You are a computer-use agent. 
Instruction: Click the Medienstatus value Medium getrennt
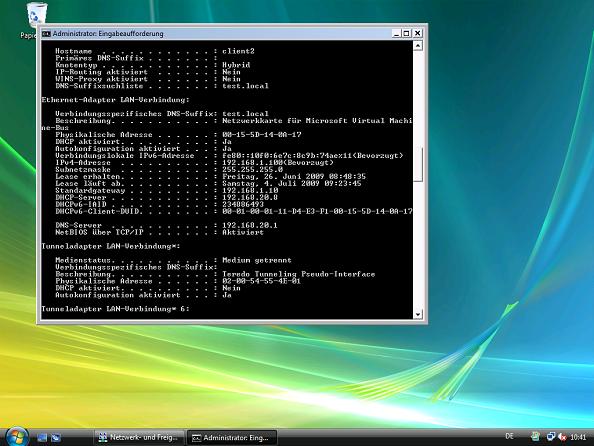click(x=257, y=260)
